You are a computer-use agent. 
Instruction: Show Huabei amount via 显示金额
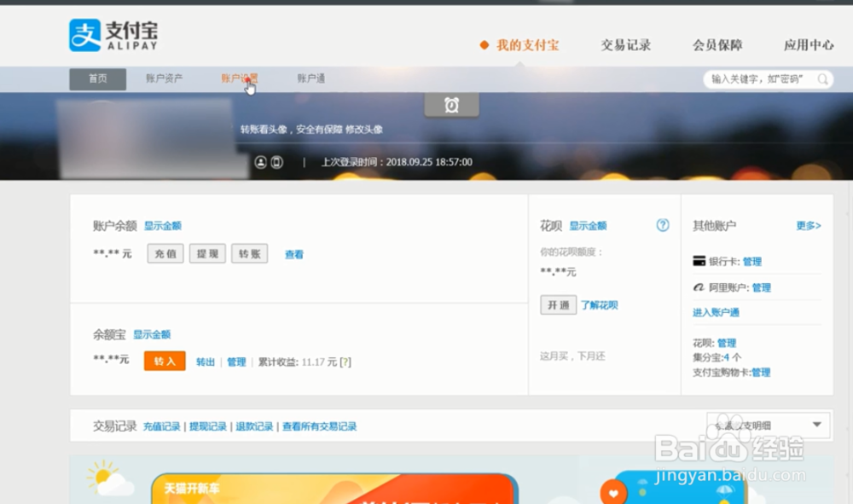pos(589,225)
